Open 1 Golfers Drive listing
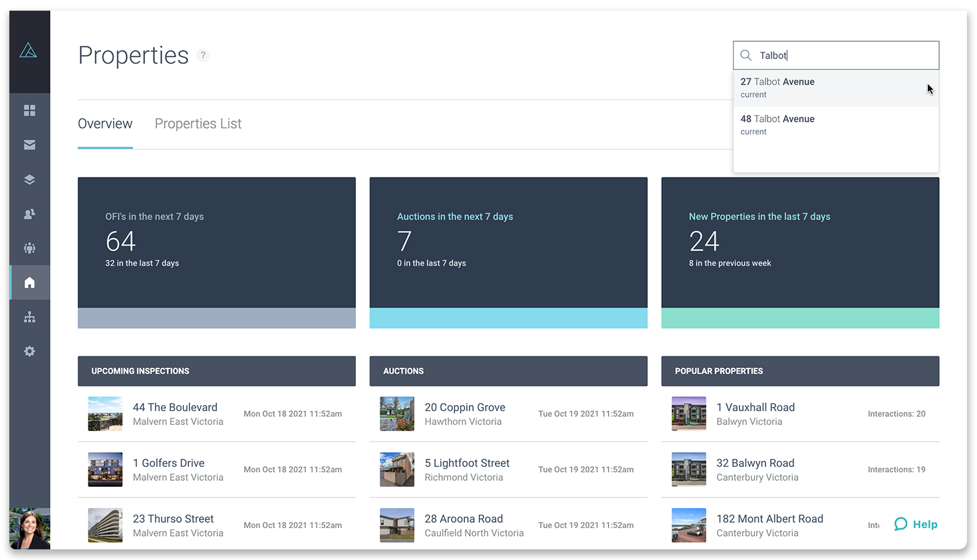Image resolution: width=977 pixels, height=560 pixels. pos(217,470)
